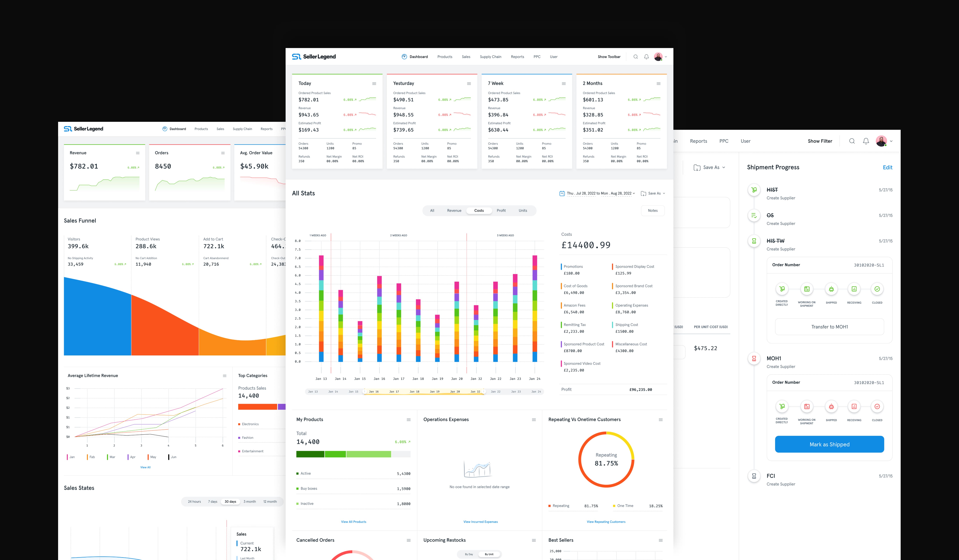Open the All Stats date range dropdown
Image resolution: width=959 pixels, height=560 pixels.
coord(597,194)
